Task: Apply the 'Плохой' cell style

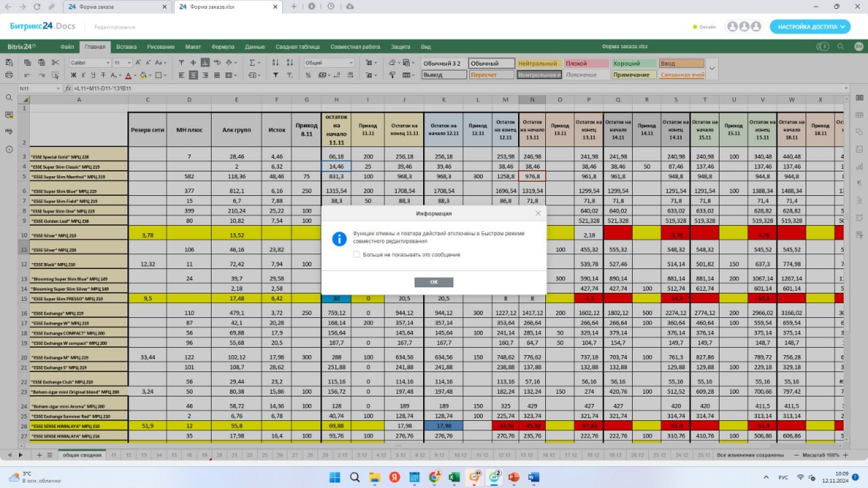Action: click(x=587, y=64)
